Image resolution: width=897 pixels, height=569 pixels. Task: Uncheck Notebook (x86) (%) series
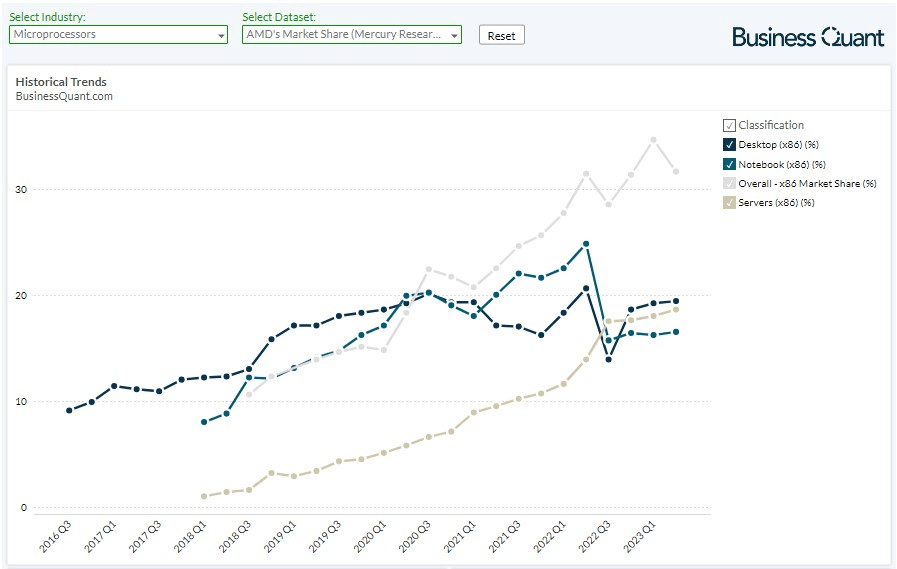pyautogui.click(x=729, y=164)
